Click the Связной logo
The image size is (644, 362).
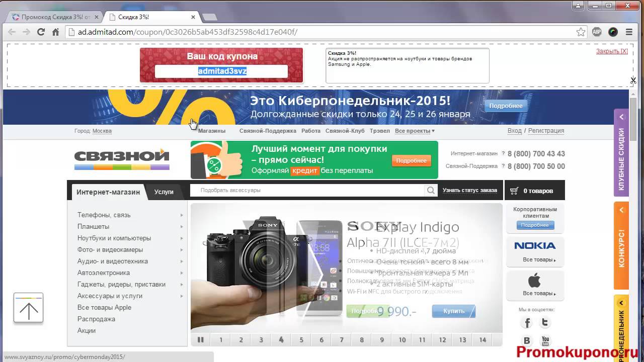pyautogui.click(x=122, y=159)
